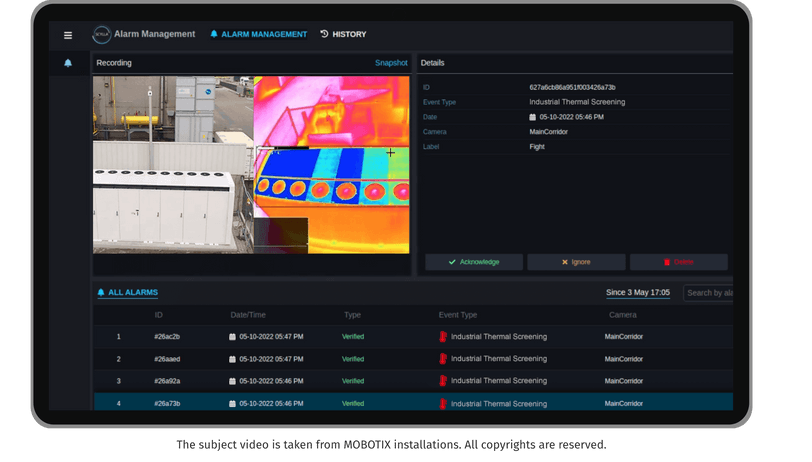Click the Date/Time column header
The width and height of the screenshot is (812, 462).
(248, 315)
